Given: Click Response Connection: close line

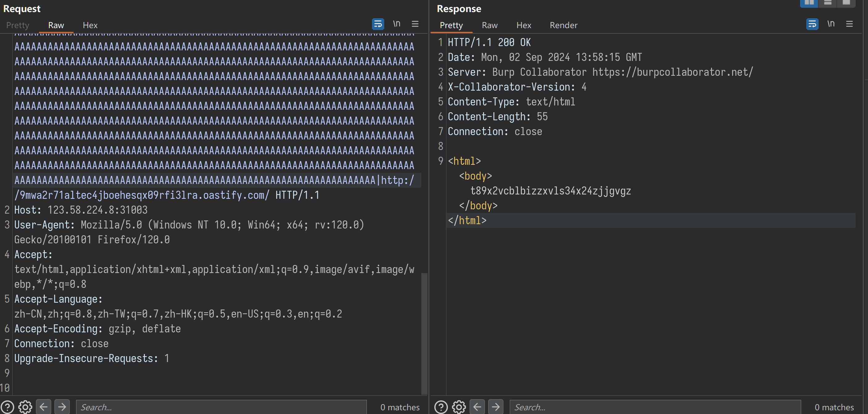Looking at the screenshot, I should point(495,132).
